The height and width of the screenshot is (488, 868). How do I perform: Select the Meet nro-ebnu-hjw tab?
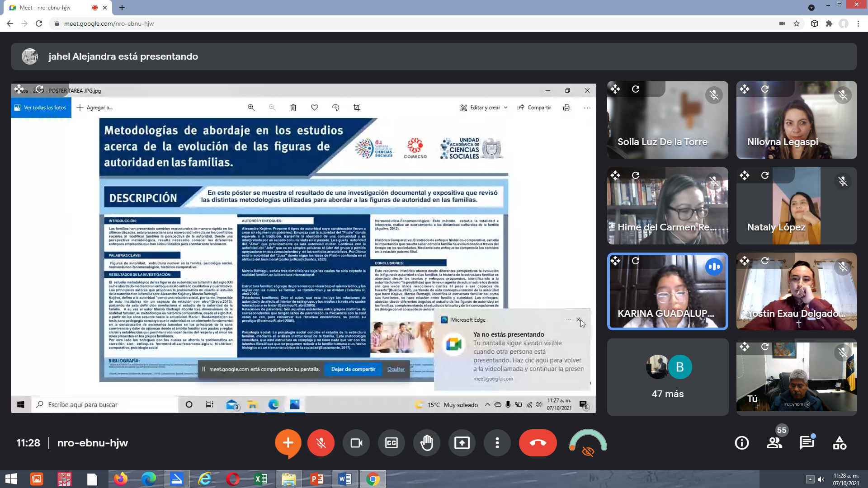click(x=57, y=8)
